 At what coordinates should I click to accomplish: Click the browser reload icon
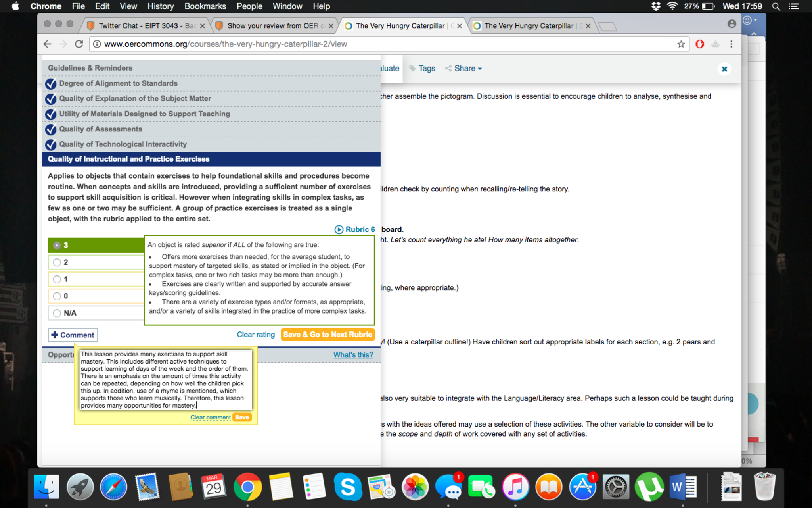[x=79, y=44]
